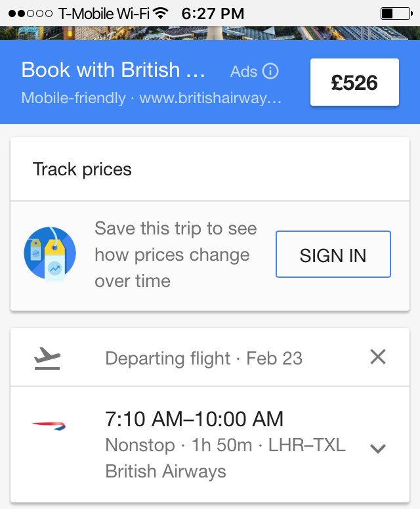Image resolution: width=420 pixels, height=509 pixels.
Task: Tap the signal strength dots
Action: pyautogui.click(x=30, y=13)
